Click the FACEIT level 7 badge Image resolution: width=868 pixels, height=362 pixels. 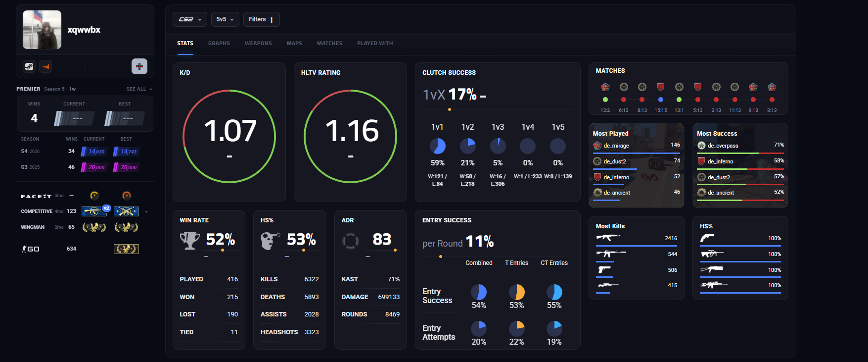94,196
